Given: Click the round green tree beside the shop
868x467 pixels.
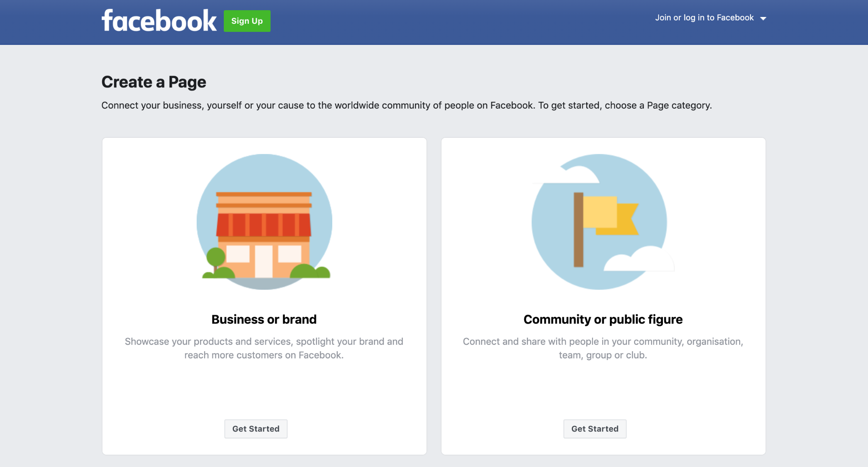Looking at the screenshot, I should (x=216, y=257).
